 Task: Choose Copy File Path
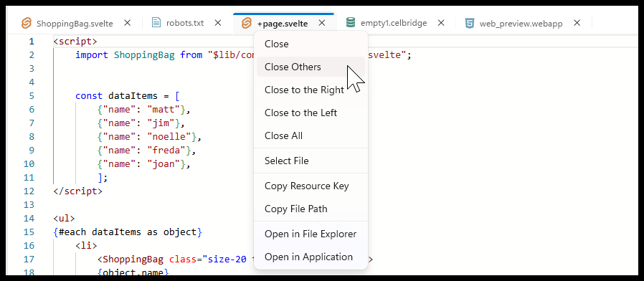point(311,209)
